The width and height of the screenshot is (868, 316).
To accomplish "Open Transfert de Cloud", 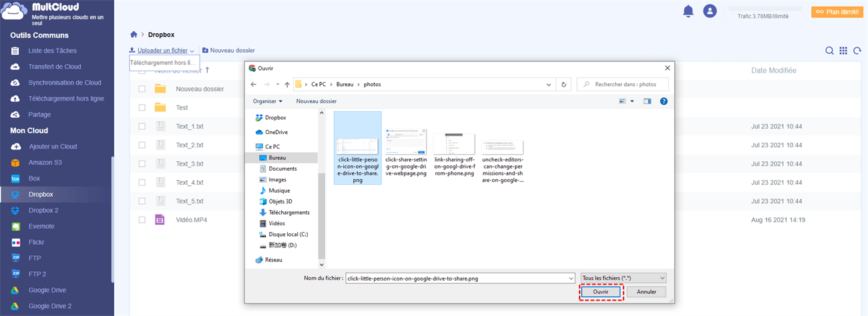I will pyautogui.click(x=55, y=67).
